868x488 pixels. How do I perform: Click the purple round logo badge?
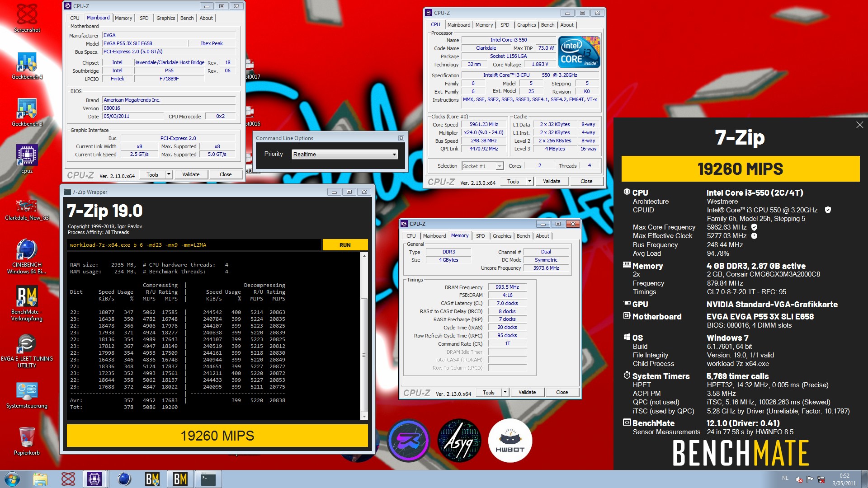[x=408, y=441]
